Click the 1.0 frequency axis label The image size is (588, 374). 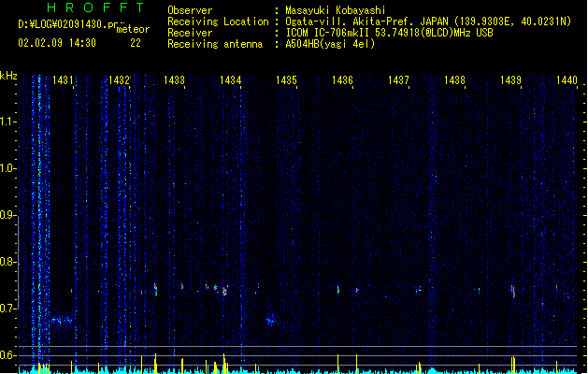point(7,168)
